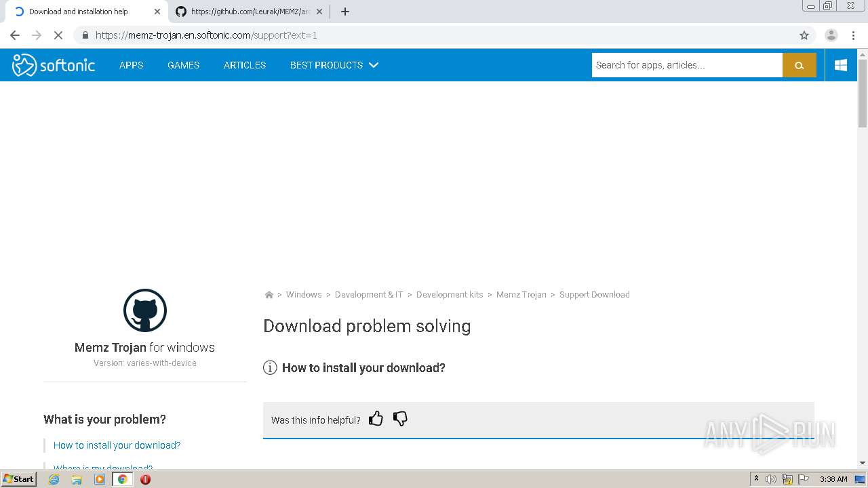This screenshot has width=868, height=488.
Task: Stop loading the page
Action: coord(58,35)
